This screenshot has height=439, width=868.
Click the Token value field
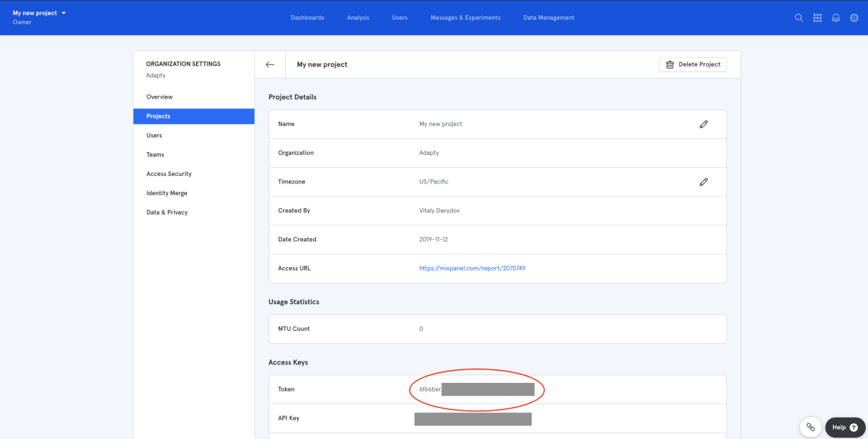click(476, 390)
